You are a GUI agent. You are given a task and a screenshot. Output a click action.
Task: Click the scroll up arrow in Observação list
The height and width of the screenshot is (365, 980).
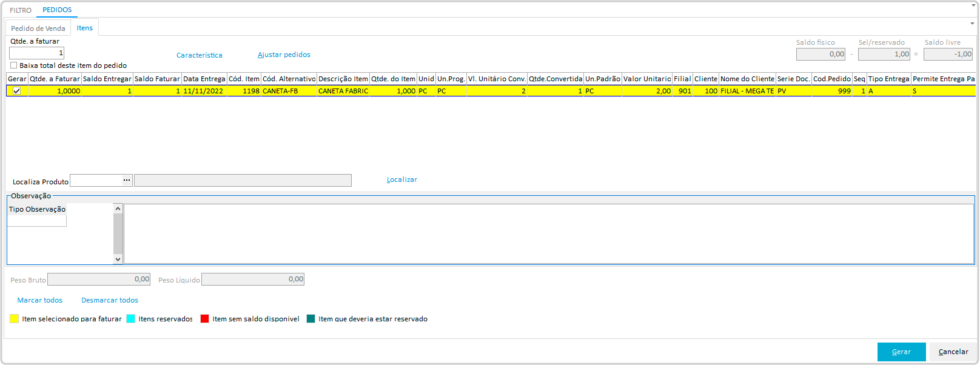118,209
